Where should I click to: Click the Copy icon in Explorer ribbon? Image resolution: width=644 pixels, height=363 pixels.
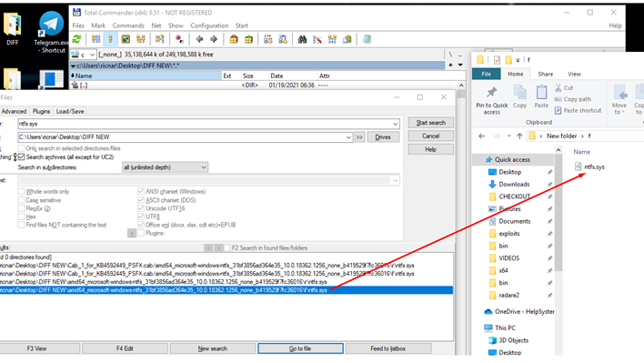[519, 97]
